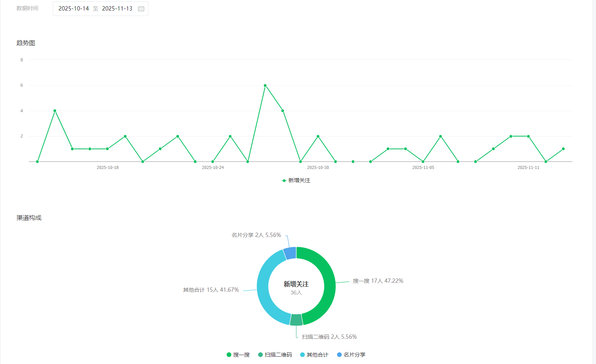This screenshot has height=364, width=596.
Task: Click the end date 2025-11-13 field
Action: coord(117,9)
